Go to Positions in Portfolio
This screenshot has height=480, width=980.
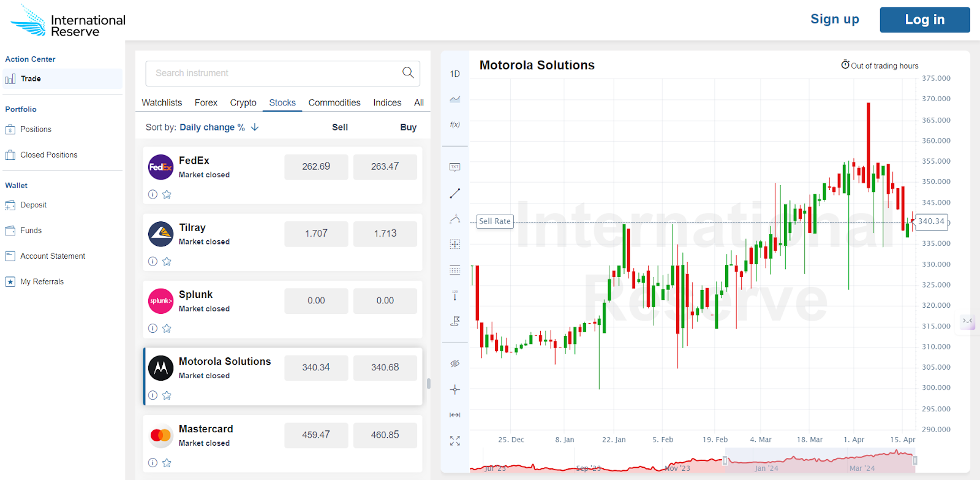36,129
